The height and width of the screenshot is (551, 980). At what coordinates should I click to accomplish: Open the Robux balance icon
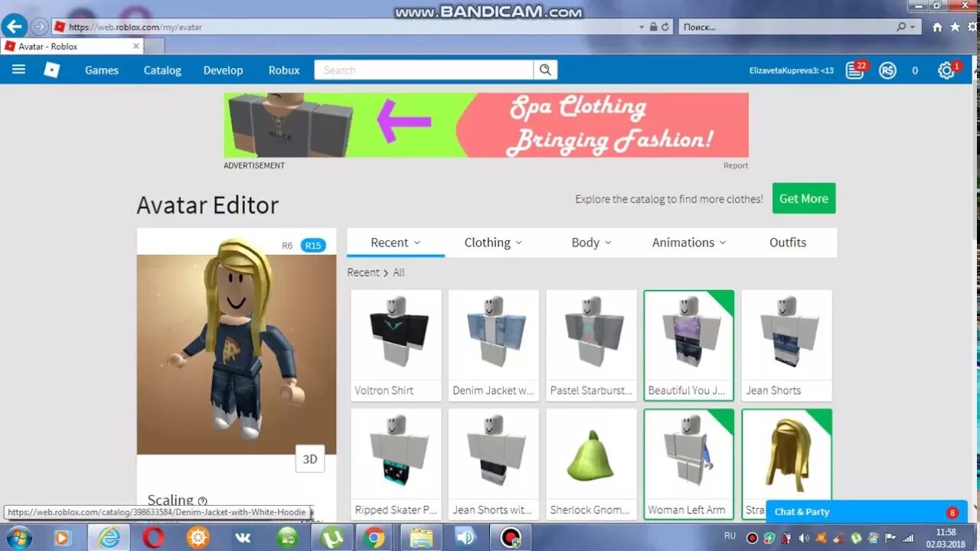(x=887, y=70)
